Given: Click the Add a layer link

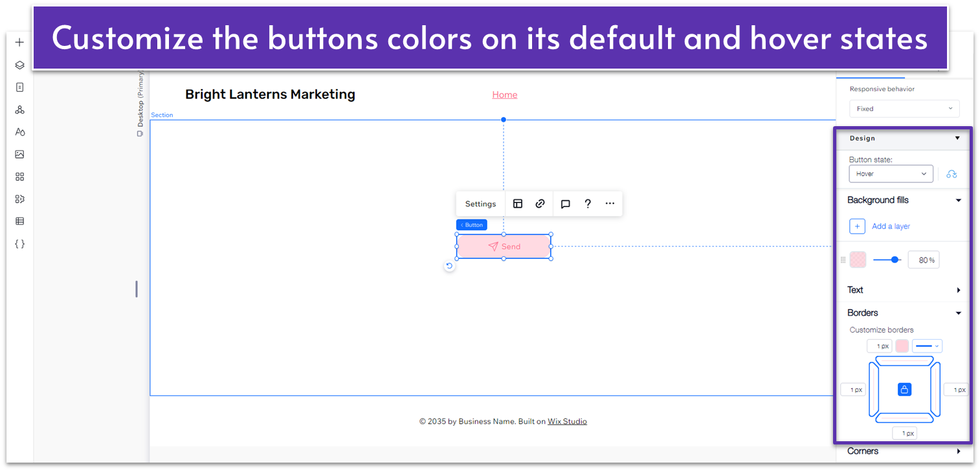Looking at the screenshot, I should pyautogui.click(x=891, y=226).
